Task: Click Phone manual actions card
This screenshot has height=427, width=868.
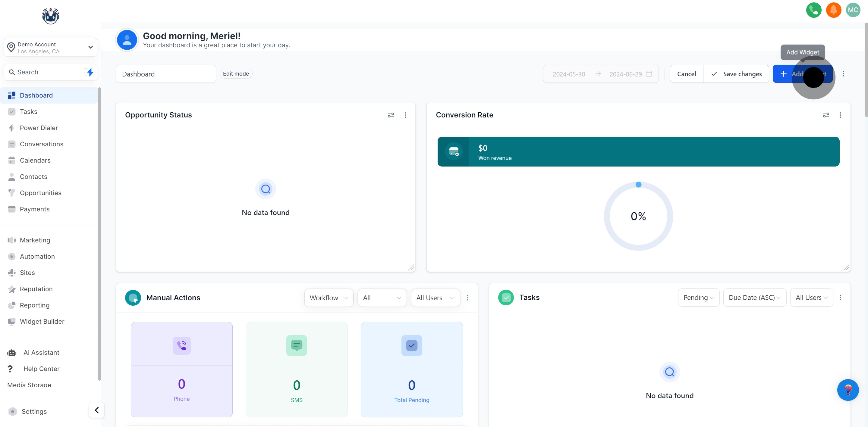Action: pyautogui.click(x=181, y=369)
